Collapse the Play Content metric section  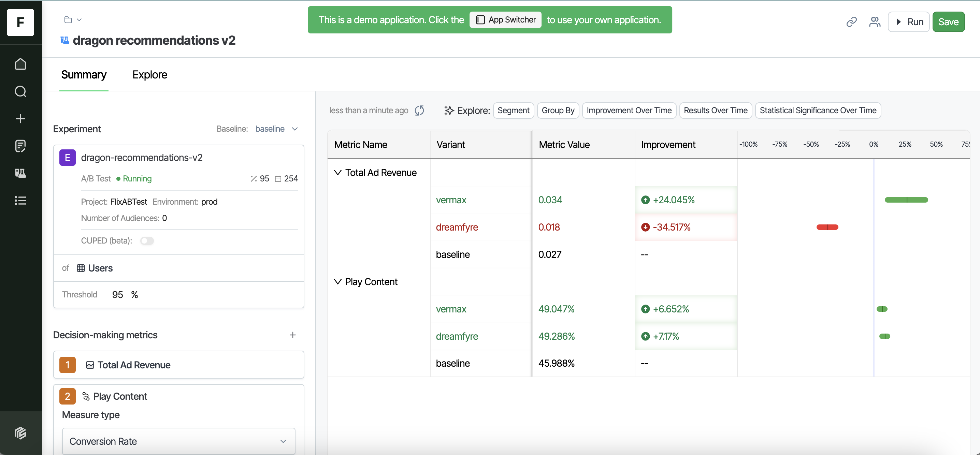[x=337, y=281]
